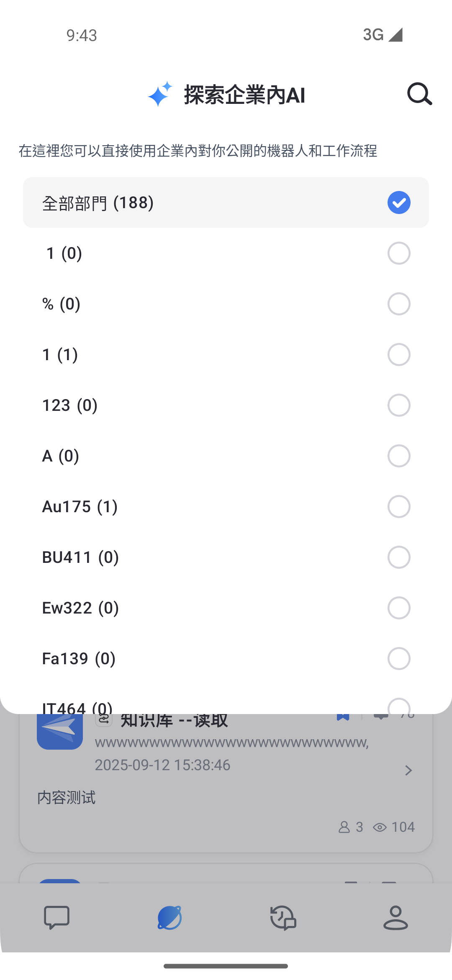The height and width of the screenshot is (980, 452).
Task: Select the % (0) department radio
Action: [398, 304]
